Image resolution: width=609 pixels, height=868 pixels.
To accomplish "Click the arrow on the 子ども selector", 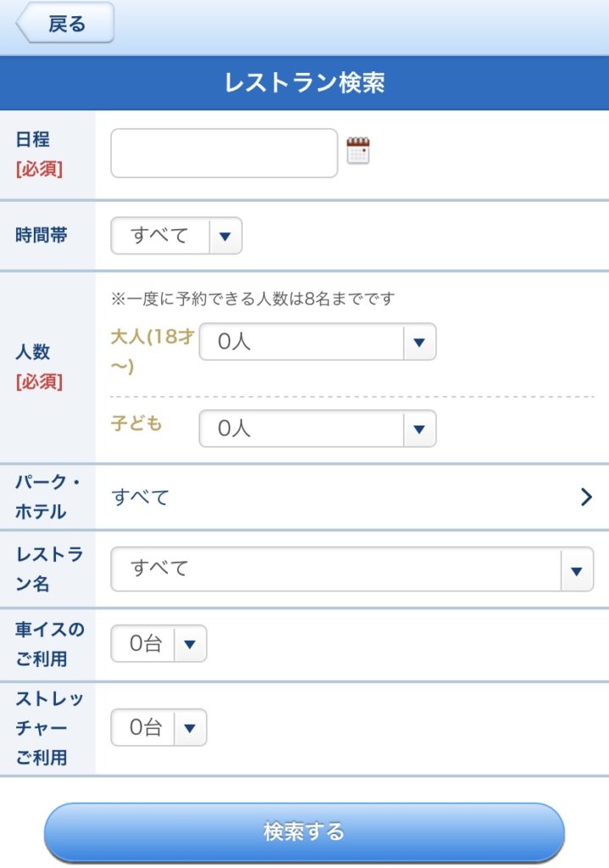I will (x=419, y=429).
